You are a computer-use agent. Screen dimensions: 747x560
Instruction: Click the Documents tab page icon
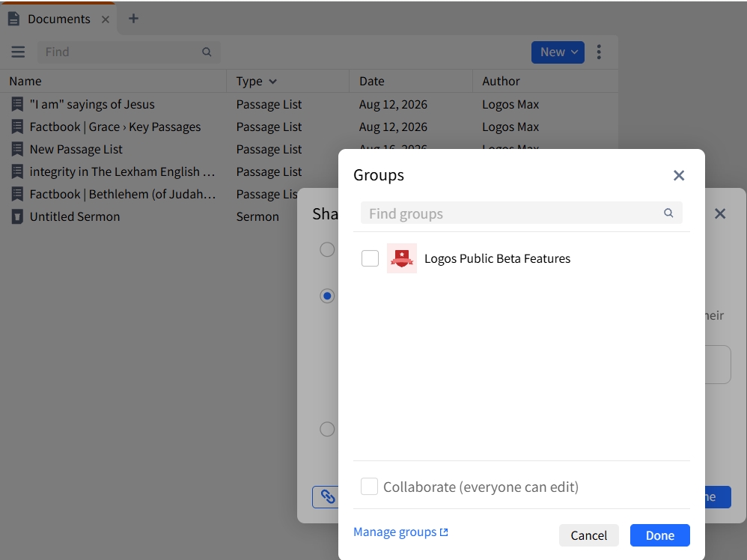13,19
